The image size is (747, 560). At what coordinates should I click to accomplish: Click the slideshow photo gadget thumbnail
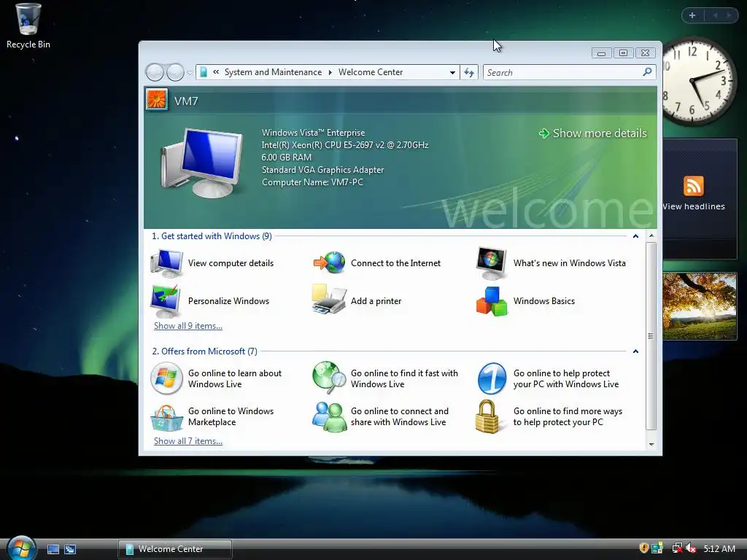point(700,306)
